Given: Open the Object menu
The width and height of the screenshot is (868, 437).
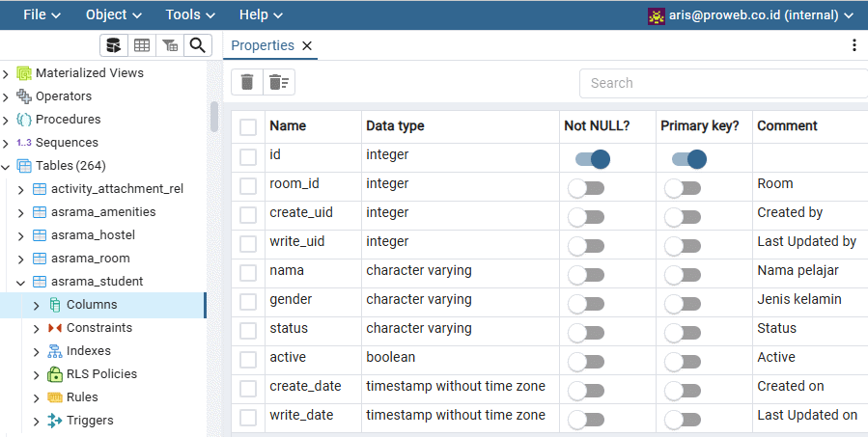Looking at the screenshot, I should pos(114,14).
